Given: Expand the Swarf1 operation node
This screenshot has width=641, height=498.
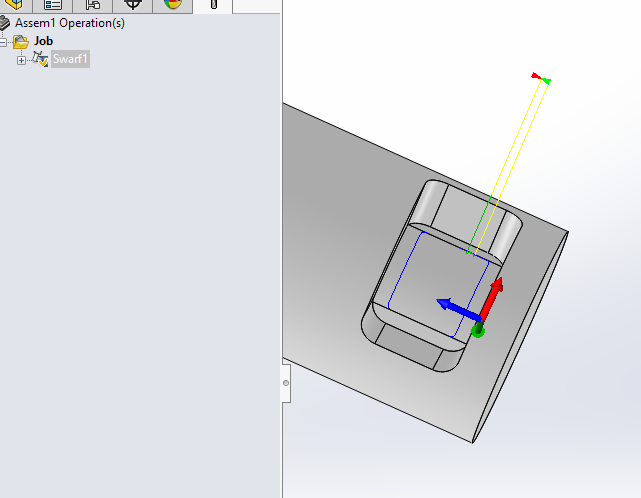Looking at the screenshot, I should [21, 60].
